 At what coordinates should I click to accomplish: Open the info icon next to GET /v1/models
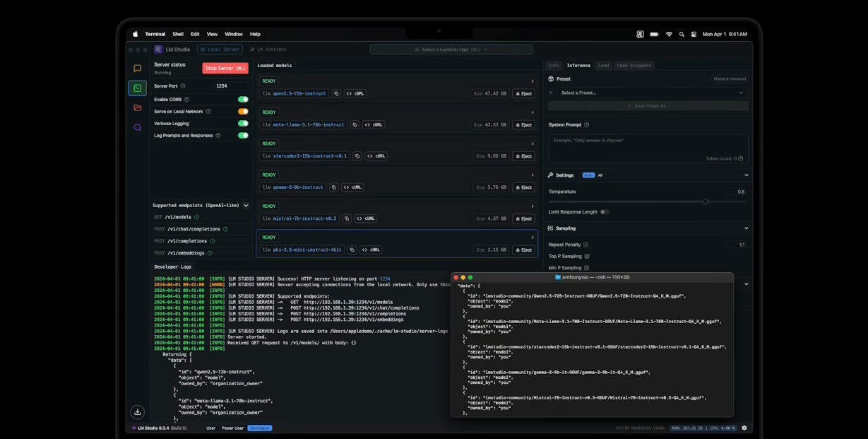197,217
